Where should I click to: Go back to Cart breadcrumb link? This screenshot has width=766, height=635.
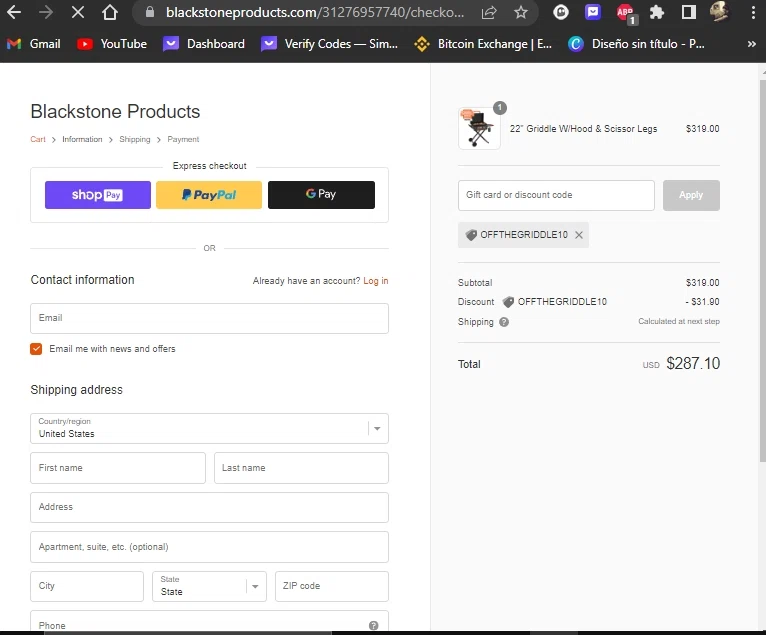pyautogui.click(x=38, y=139)
